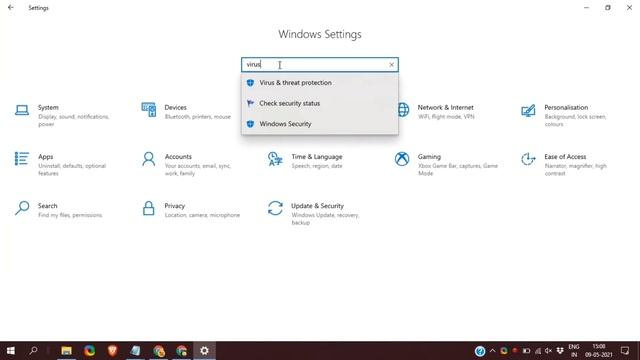Click the flag icon beside Check security status
640x360 pixels.
tap(250, 103)
